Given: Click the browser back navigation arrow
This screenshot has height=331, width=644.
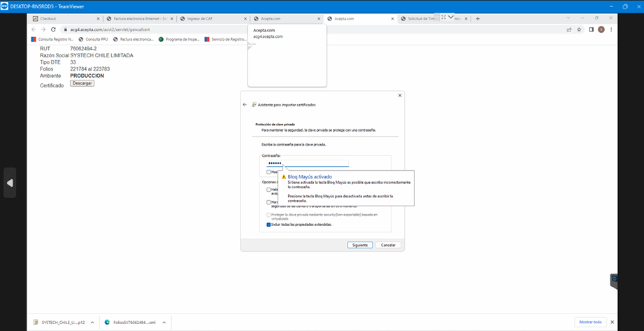Looking at the screenshot, I should tap(34, 29).
